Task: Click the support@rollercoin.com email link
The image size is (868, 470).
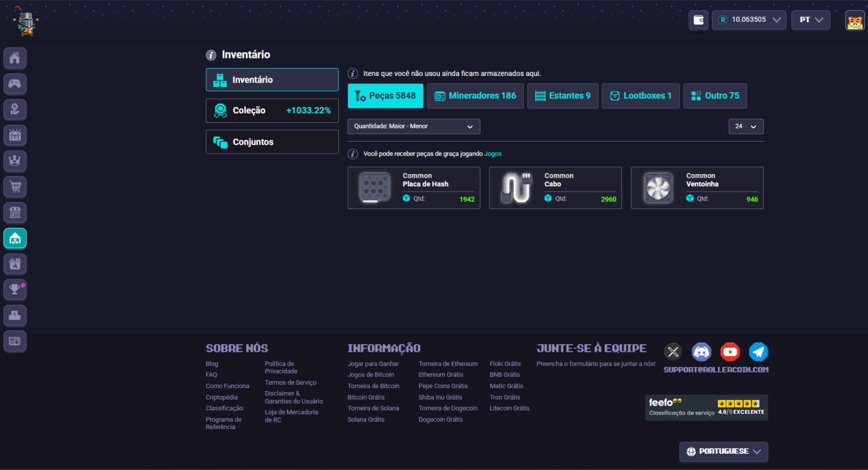Action: (x=716, y=370)
